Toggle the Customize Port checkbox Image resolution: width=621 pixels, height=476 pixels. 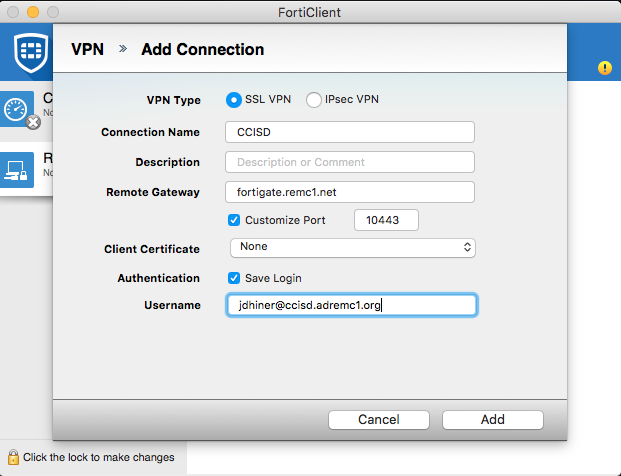point(234,220)
